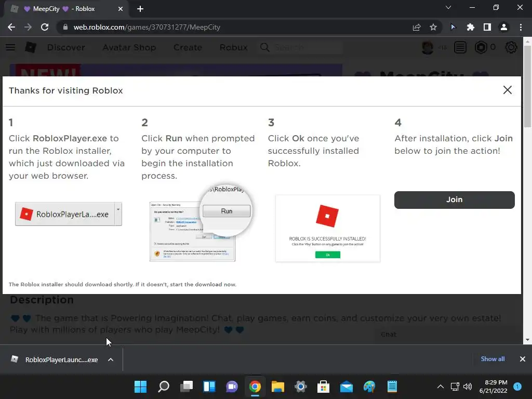Click the Roblox successfully installed illustration

click(328, 229)
